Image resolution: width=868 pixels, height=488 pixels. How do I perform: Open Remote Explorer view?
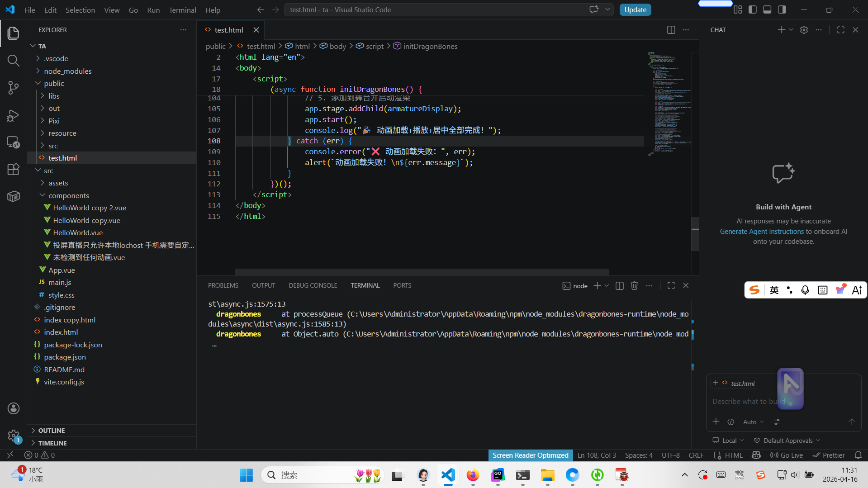click(x=14, y=142)
